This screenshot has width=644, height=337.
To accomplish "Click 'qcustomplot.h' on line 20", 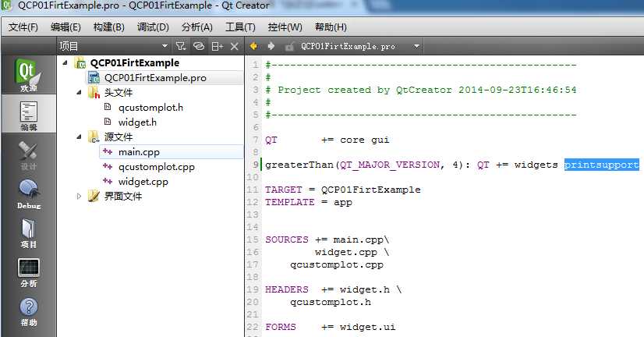I will tap(331, 302).
